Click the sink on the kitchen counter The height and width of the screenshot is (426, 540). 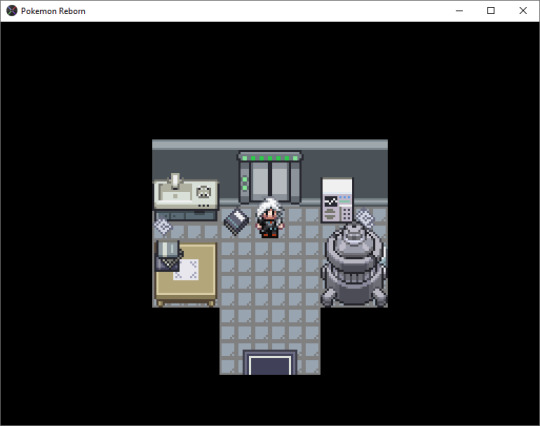pyautogui.click(x=175, y=191)
